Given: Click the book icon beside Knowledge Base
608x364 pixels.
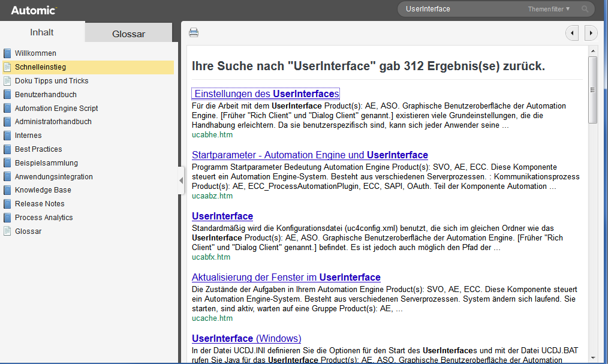Looking at the screenshot, I should click(x=7, y=190).
